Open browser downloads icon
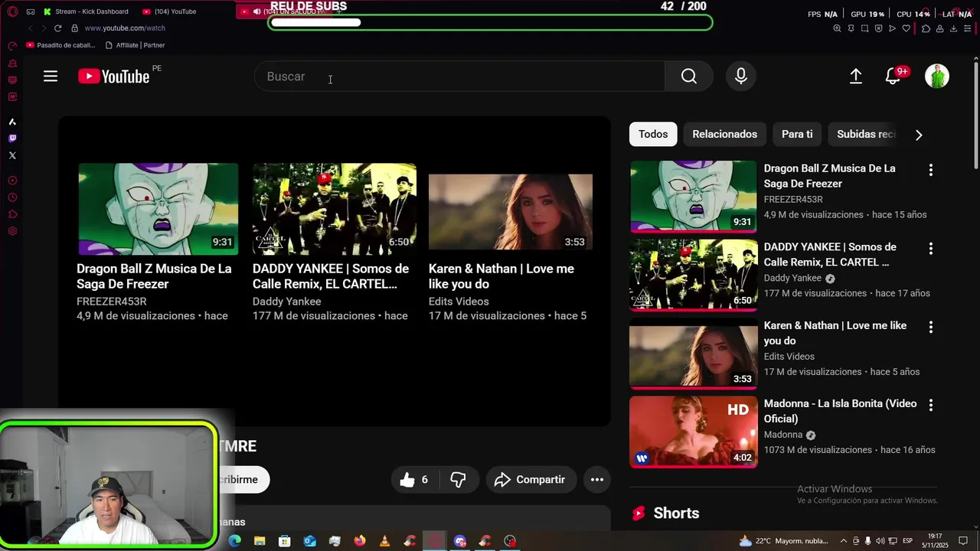980x551 pixels. coord(953,28)
